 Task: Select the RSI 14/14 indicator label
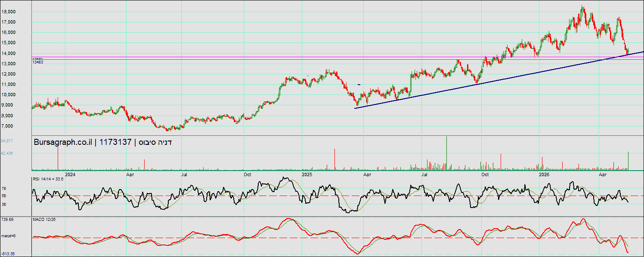48,179
